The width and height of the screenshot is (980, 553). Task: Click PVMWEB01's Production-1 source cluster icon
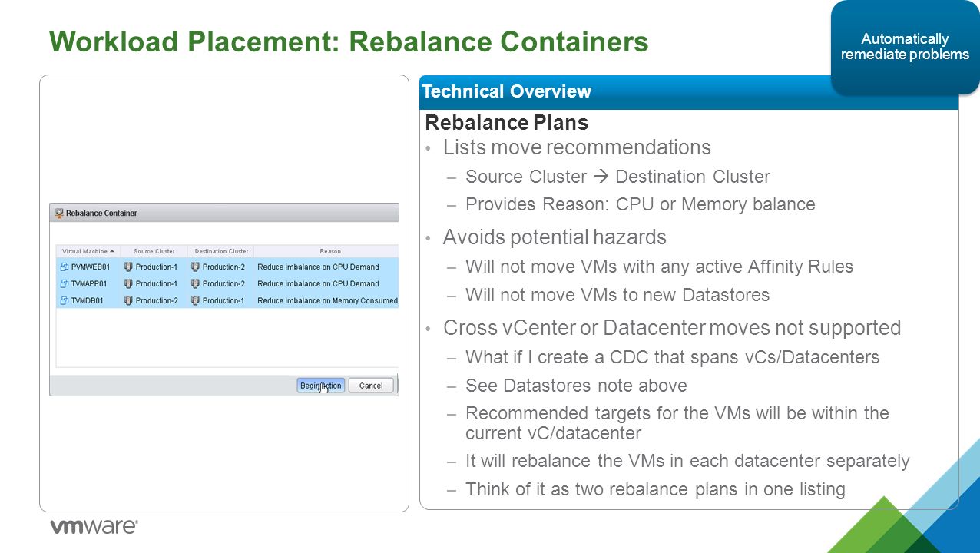128,267
